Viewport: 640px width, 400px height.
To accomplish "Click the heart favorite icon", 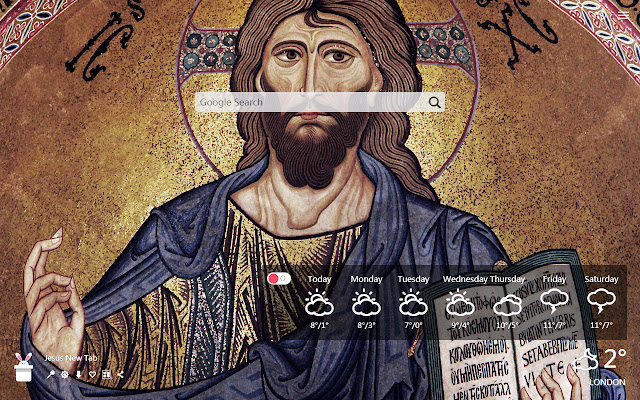I will point(93,374).
